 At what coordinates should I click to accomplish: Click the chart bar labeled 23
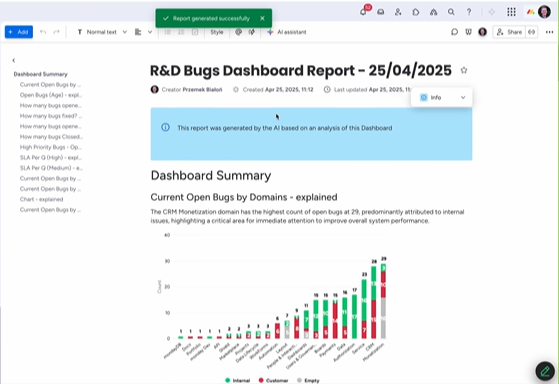coord(364,309)
